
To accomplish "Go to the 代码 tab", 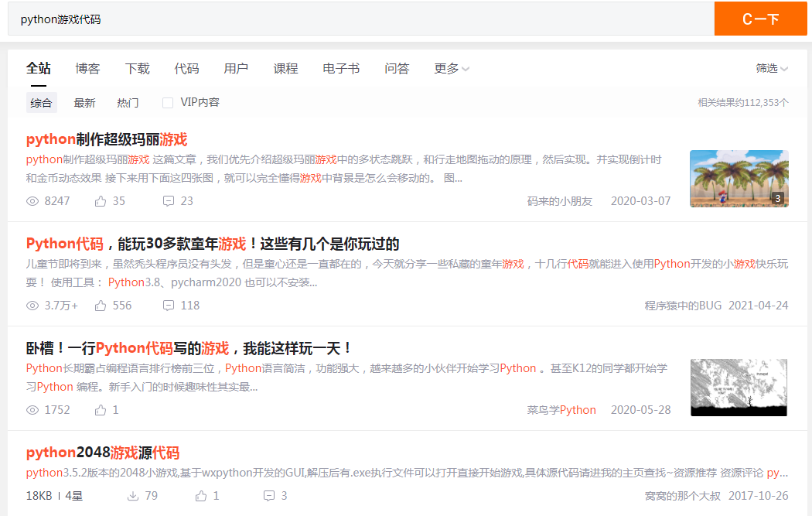I will (186, 68).
